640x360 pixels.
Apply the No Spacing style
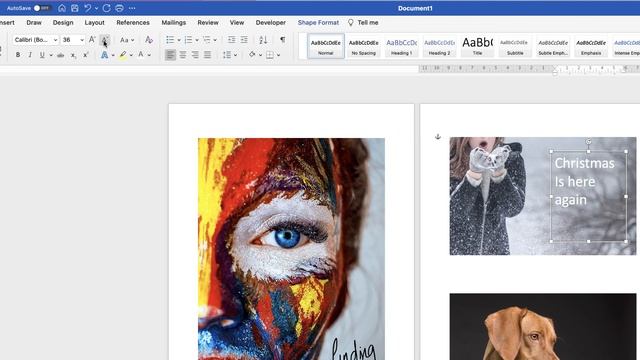pos(363,46)
